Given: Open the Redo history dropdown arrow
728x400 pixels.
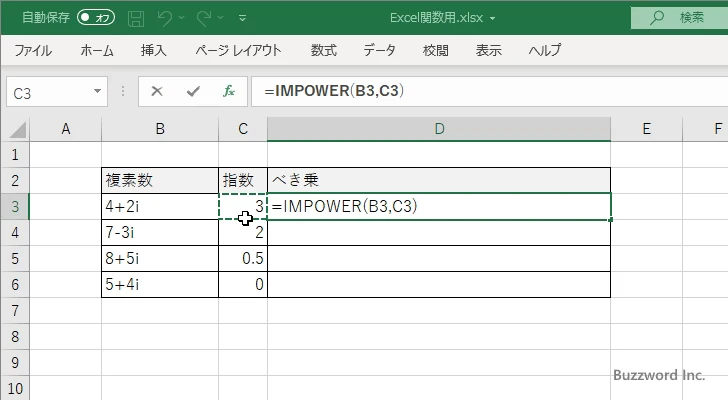Looking at the screenshot, I should (221, 18).
